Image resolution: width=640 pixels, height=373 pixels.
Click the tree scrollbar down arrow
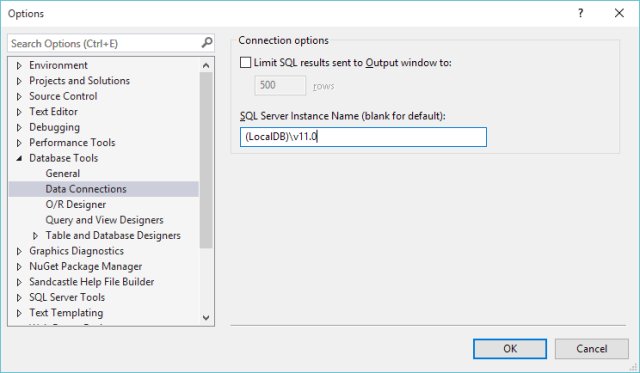[x=206, y=317]
